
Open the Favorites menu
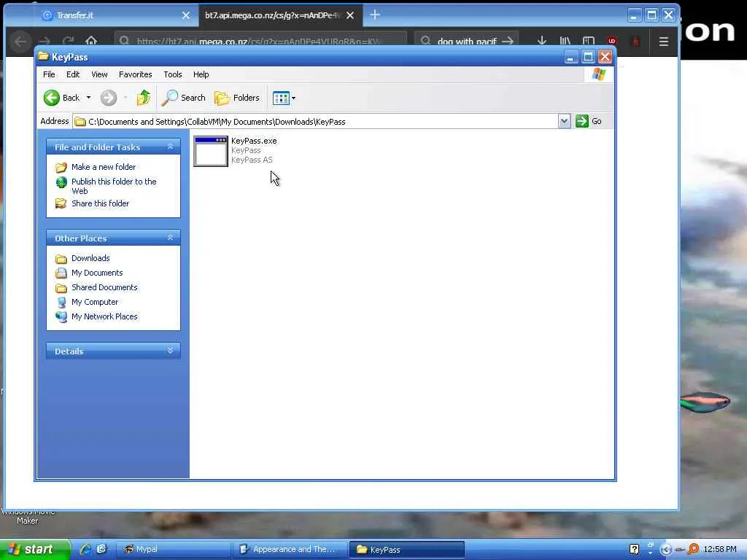pos(135,74)
